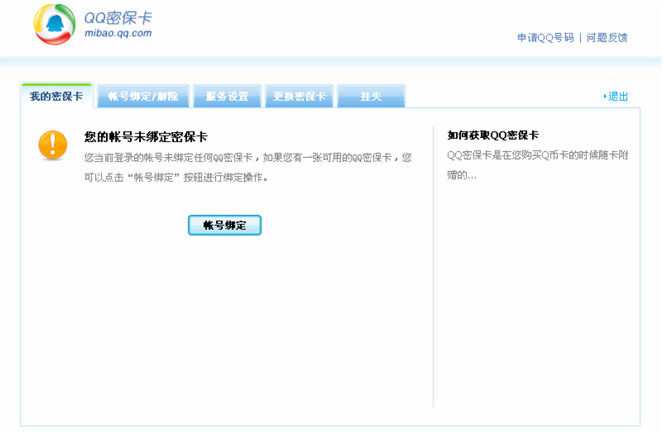664x433 pixels.
Task: Select the 我的密保卡 tab
Action: pyautogui.click(x=56, y=96)
